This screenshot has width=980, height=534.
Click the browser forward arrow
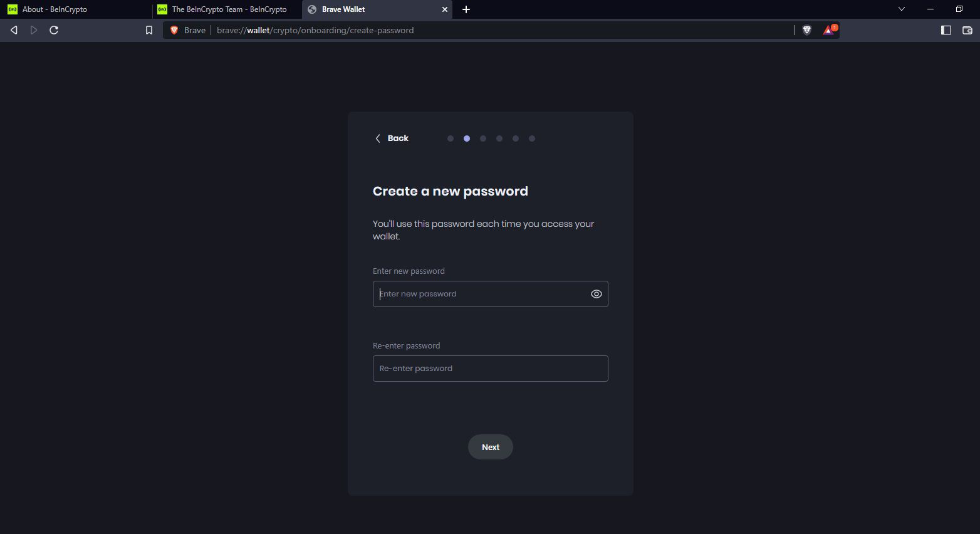pyautogui.click(x=34, y=30)
